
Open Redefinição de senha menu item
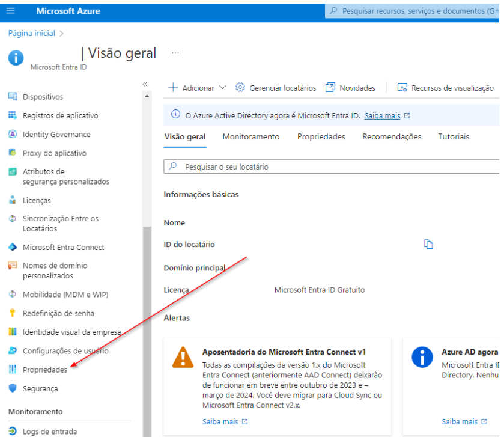(x=58, y=313)
